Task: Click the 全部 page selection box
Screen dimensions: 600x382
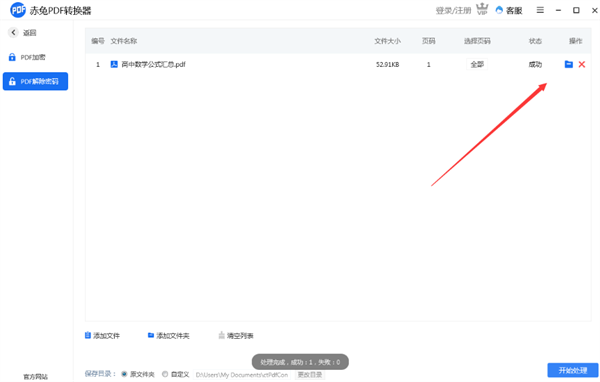Action: click(477, 64)
